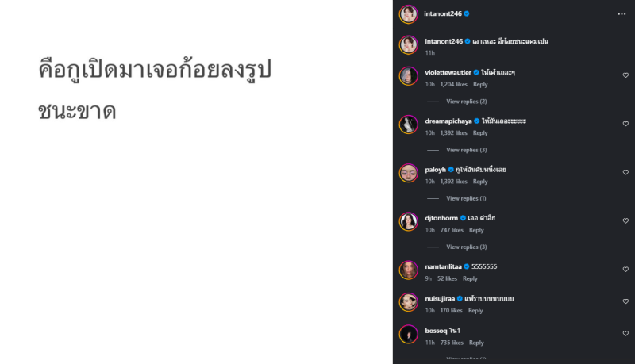
Task: Click the heart next to djtonhorm's comment
Action: click(625, 220)
